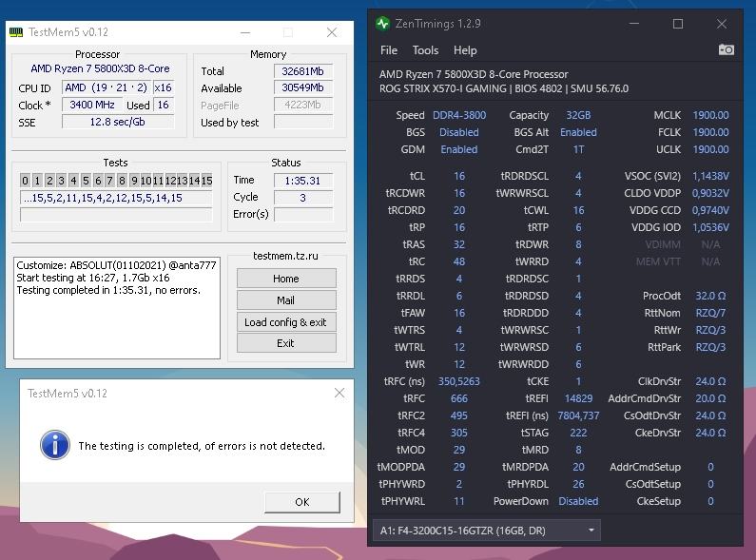Click the VDDG IOD value 1,0536V

[x=710, y=227]
